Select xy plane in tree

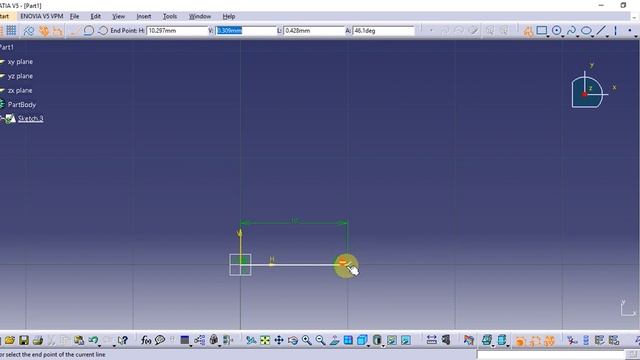(x=20, y=62)
